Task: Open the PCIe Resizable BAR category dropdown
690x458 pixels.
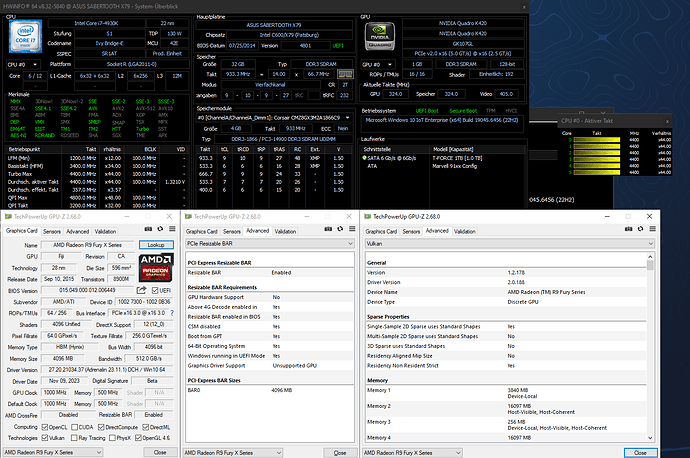Action: pos(270,243)
